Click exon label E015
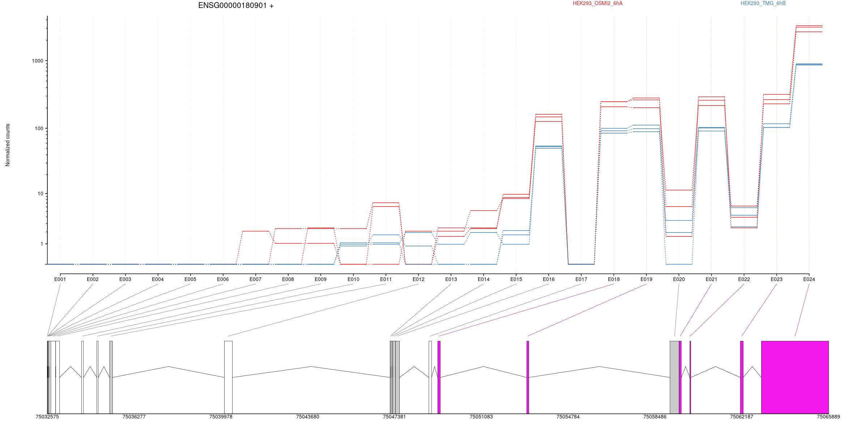 tap(516, 279)
